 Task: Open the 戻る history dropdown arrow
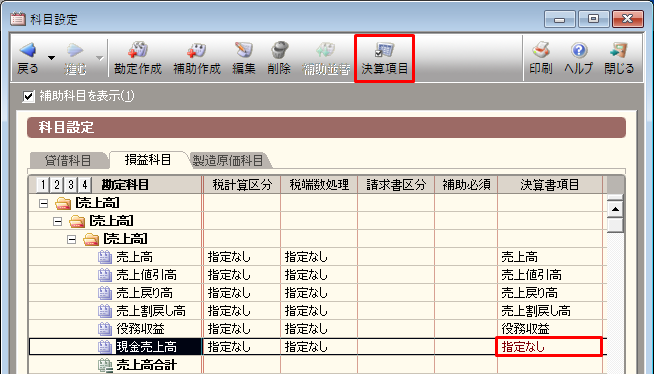pos(51,58)
